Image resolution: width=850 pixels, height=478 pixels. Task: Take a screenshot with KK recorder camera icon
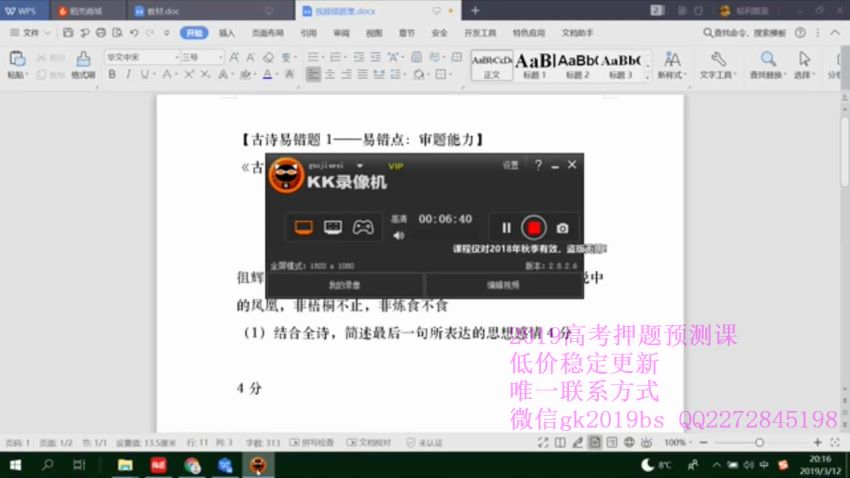pyautogui.click(x=562, y=228)
